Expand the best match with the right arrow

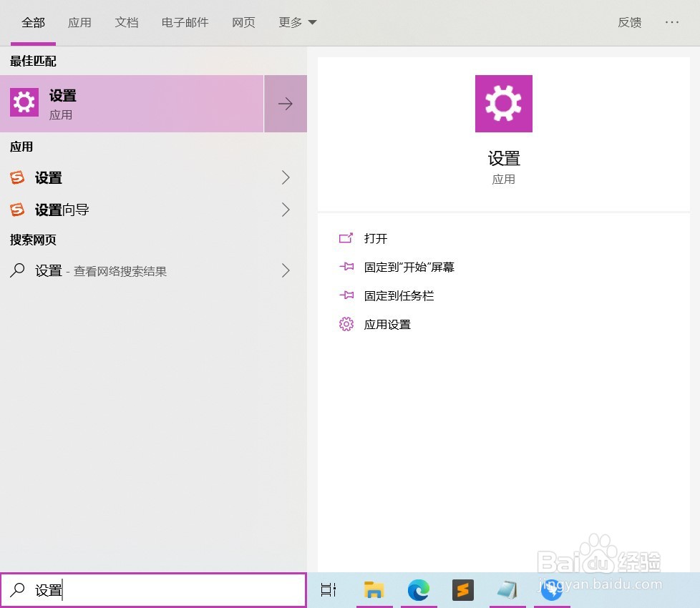point(286,103)
